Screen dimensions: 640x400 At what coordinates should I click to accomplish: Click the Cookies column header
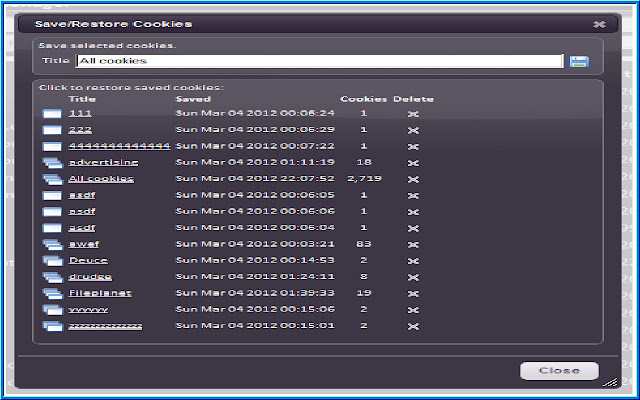coord(364,99)
